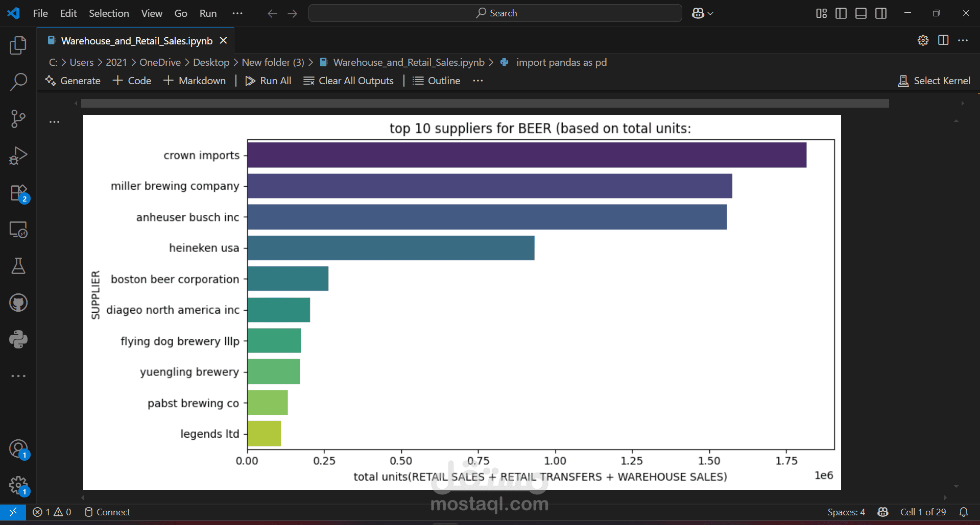Open the File menu
The width and height of the screenshot is (980, 525).
pyautogui.click(x=40, y=13)
